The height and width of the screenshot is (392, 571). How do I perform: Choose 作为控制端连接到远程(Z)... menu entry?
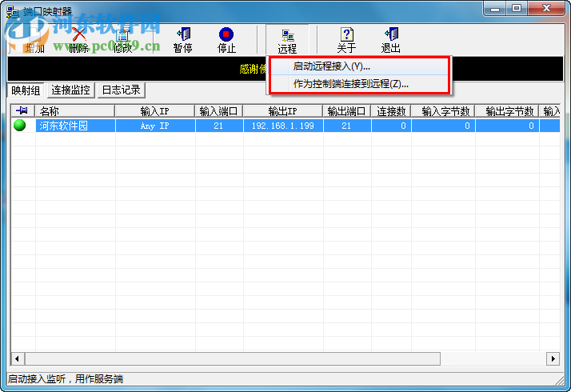pyautogui.click(x=359, y=84)
